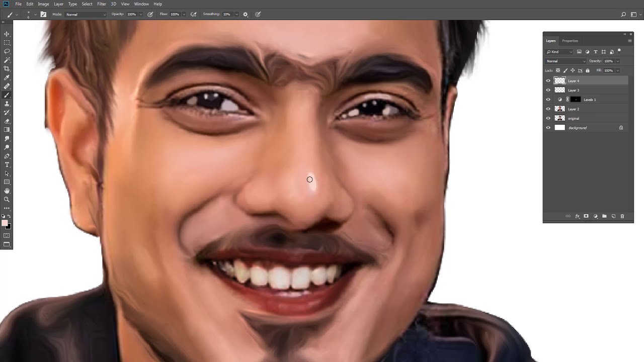Hide Layer 3 visibility eye
The width and height of the screenshot is (644, 362).
548,90
